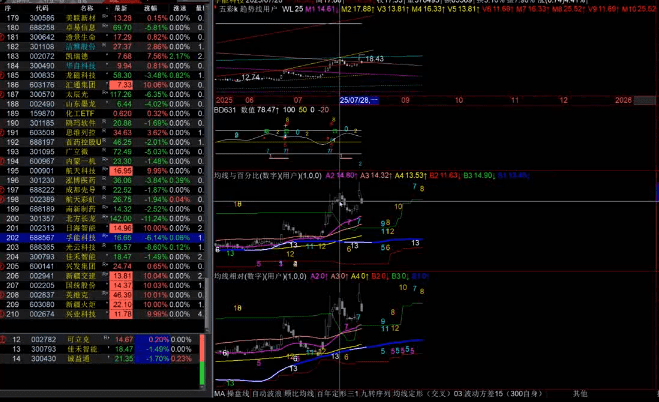Click the 2025/07/28 date marker on timeline
Screen dimensions: 659x402
pos(358,100)
